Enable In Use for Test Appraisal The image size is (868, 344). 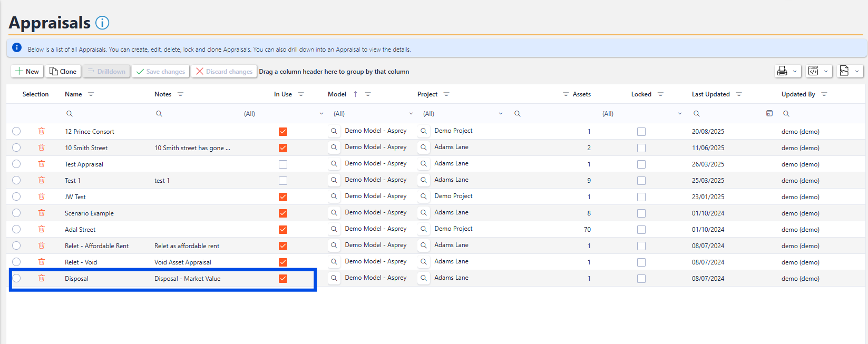pyautogui.click(x=283, y=164)
